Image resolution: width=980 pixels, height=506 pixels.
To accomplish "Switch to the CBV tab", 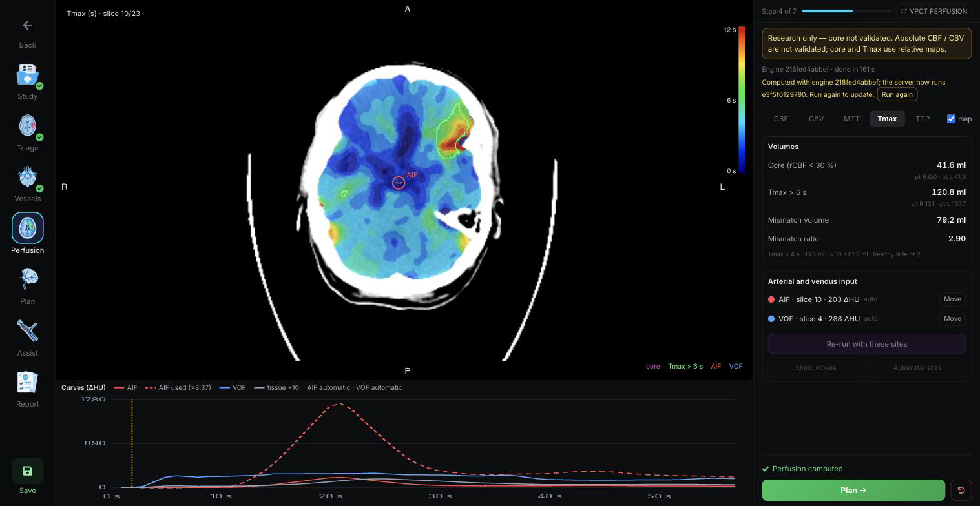I will (x=816, y=119).
